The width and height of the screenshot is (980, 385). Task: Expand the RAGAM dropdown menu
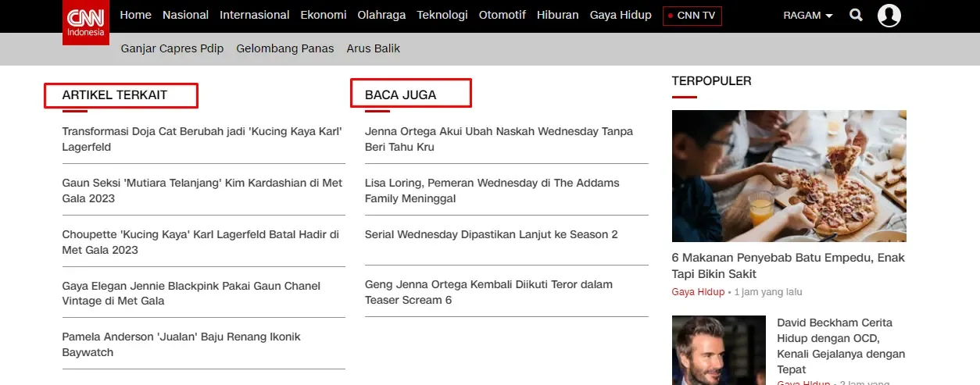point(808,16)
